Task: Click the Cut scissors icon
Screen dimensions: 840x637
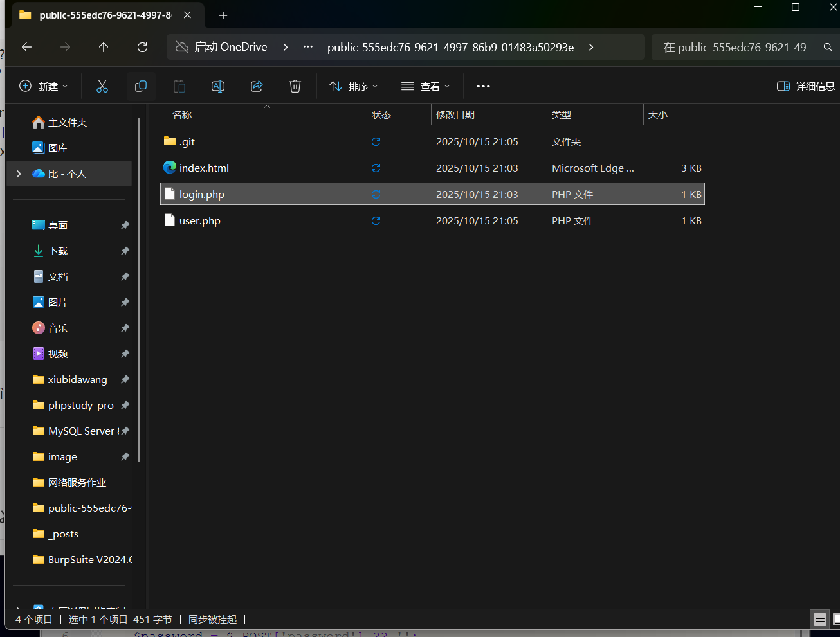Action: (x=102, y=86)
